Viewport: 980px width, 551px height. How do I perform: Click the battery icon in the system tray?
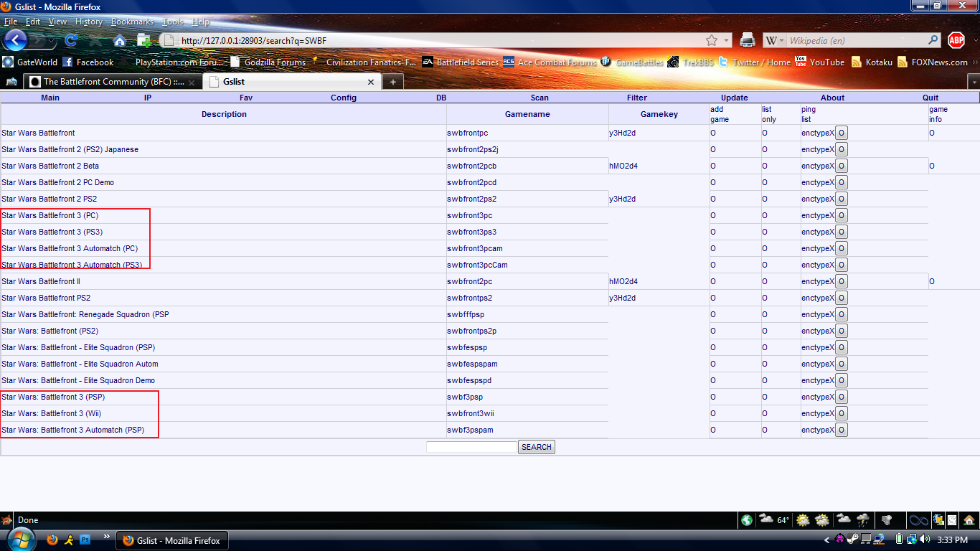tap(899, 540)
